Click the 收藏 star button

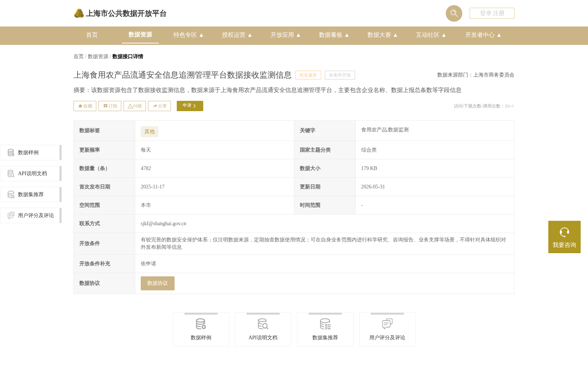point(85,106)
